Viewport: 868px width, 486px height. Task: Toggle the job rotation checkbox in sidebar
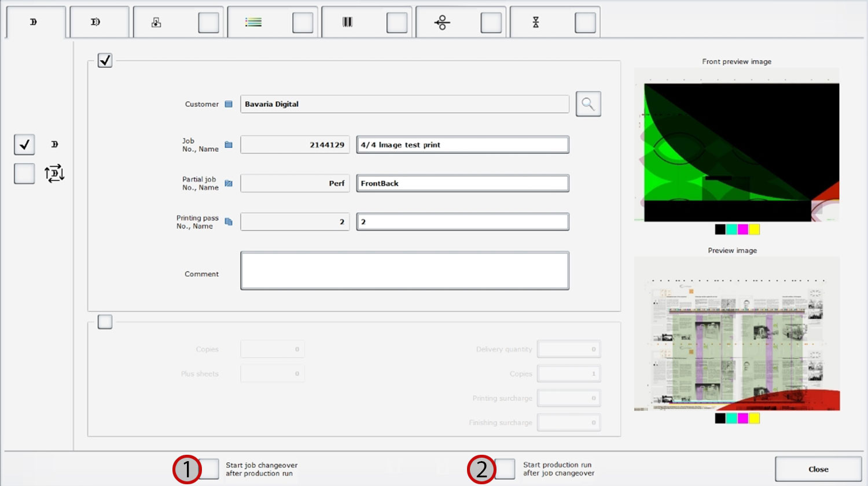coord(24,174)
